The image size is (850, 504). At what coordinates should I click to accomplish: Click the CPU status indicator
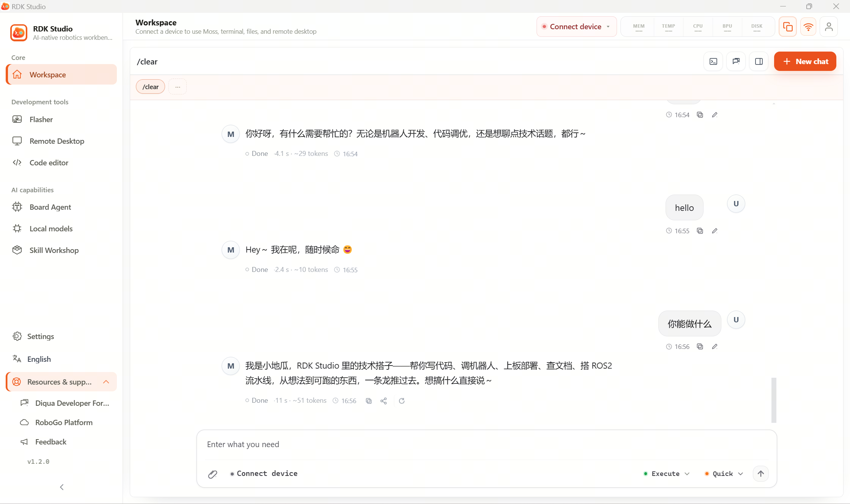[698, 27]
